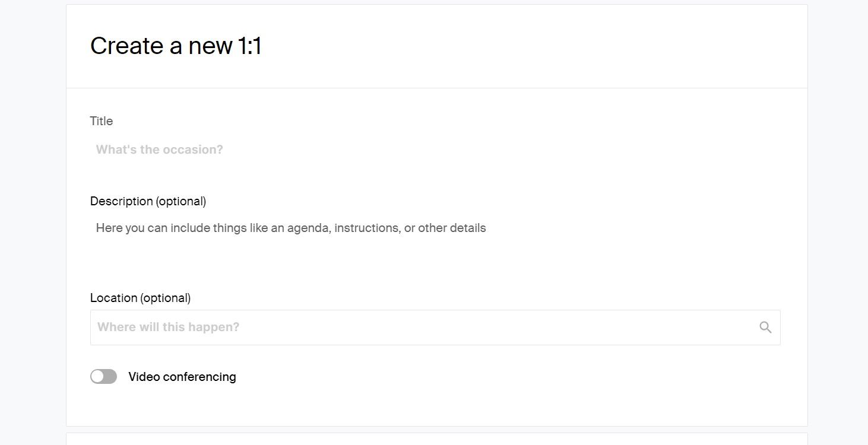Select the magnifying glass beside 'Where will this happen?'
Screen dimensions: 868x445
click(765, 326)
